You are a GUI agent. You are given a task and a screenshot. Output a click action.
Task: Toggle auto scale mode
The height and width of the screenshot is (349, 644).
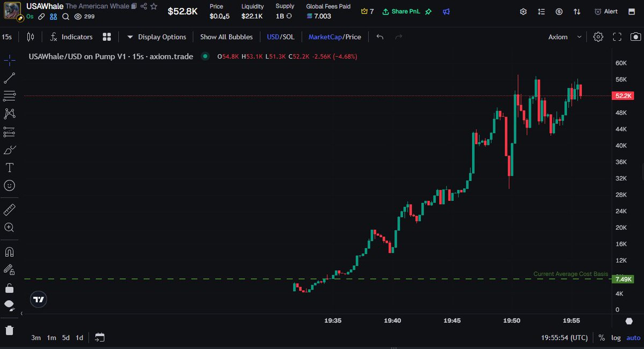click(633, 338)
